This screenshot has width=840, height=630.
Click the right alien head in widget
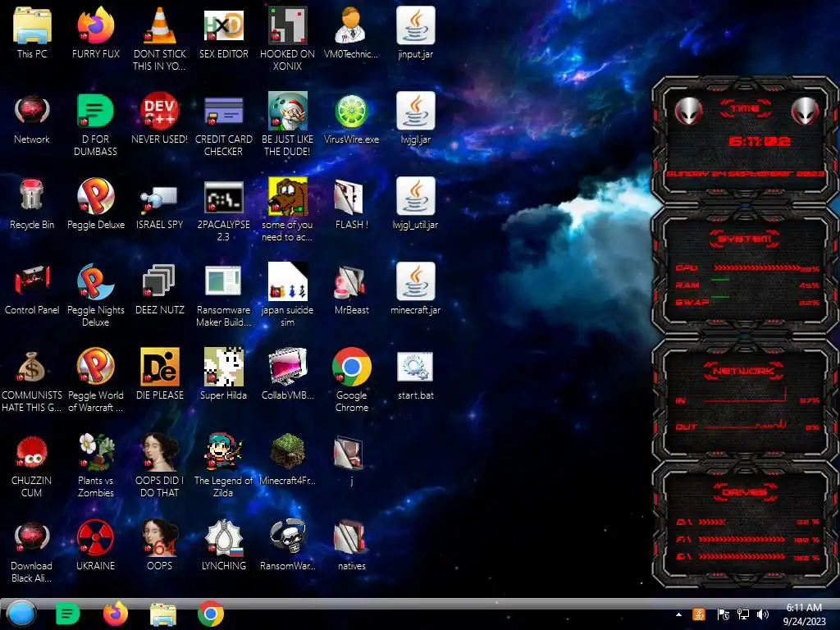pyautogui.click(x=806, y=111)
